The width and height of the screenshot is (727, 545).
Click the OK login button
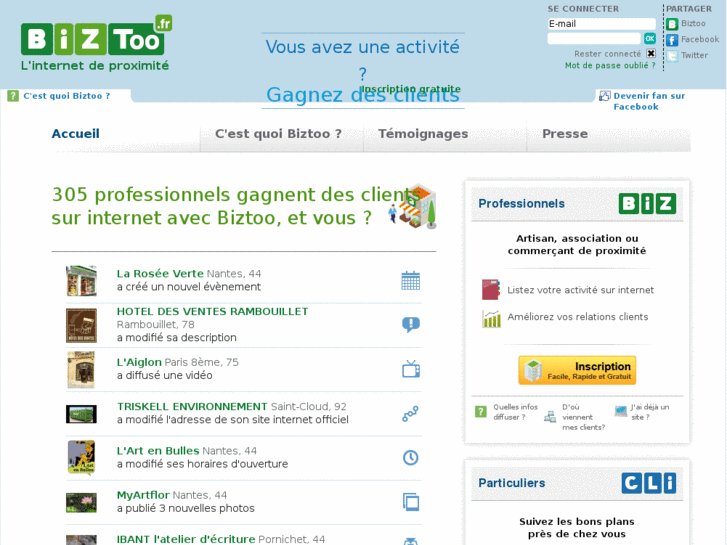click(650, 38)
